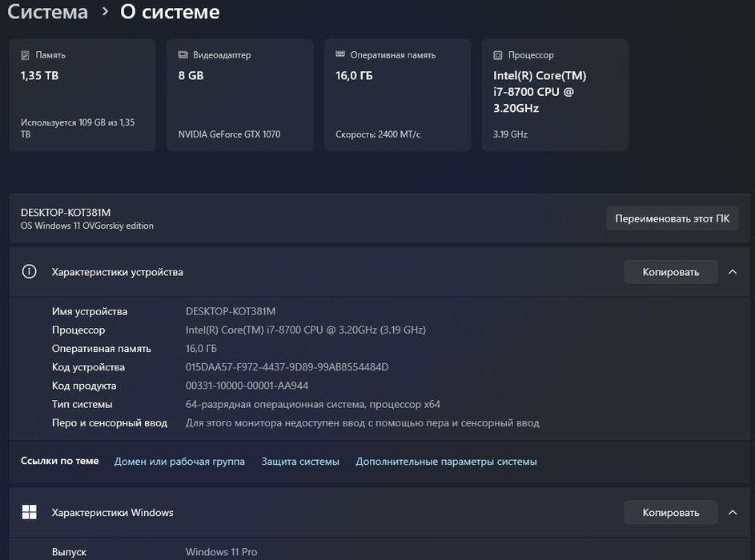
Task: Select processor value Intel(R) Core(TM) i7-8700 row
Action: pyautogui.click(x=306, y=330)
